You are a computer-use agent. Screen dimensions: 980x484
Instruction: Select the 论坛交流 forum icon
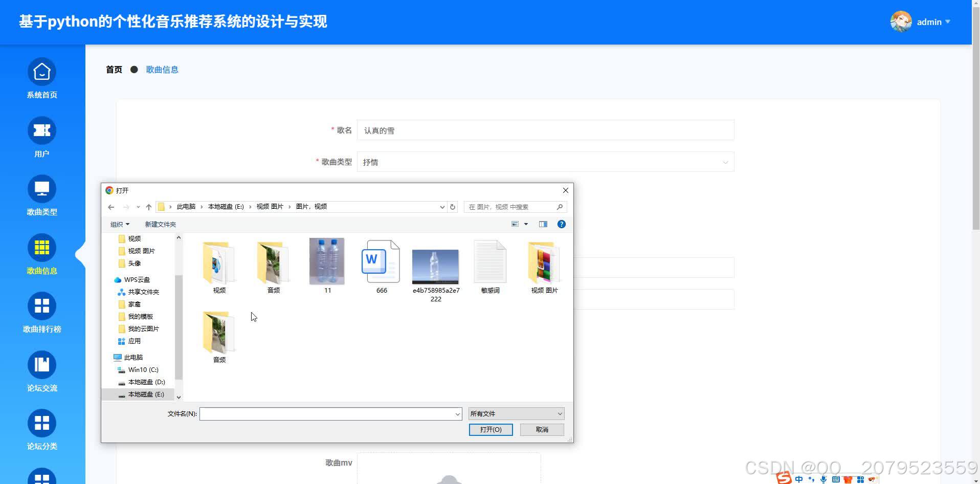(41, 364)
